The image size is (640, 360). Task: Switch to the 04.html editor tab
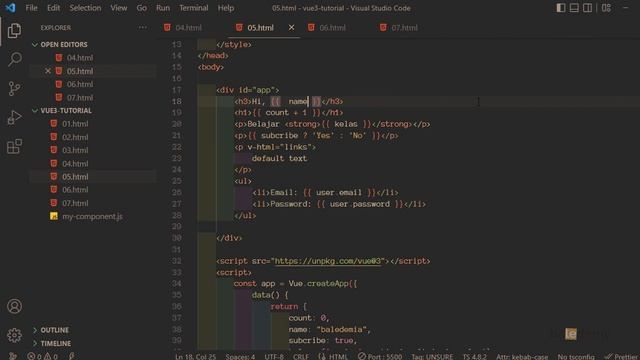[189, 28]
